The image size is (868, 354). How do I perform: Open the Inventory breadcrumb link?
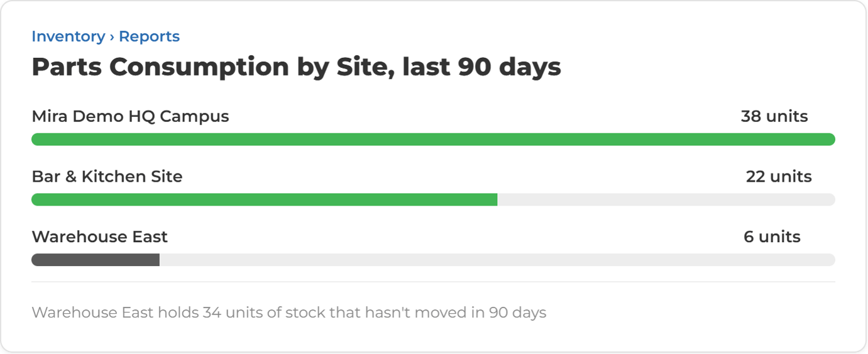69,36
